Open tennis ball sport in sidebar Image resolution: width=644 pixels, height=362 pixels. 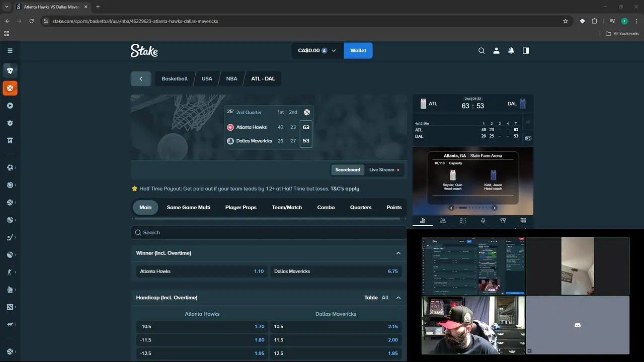(10, 185)
